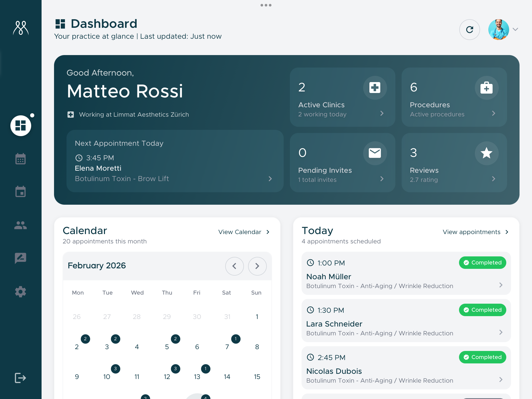The image size is (532, 399).
Task: Open the feedback reviews sidebar icon
Action: click(21, 258)
